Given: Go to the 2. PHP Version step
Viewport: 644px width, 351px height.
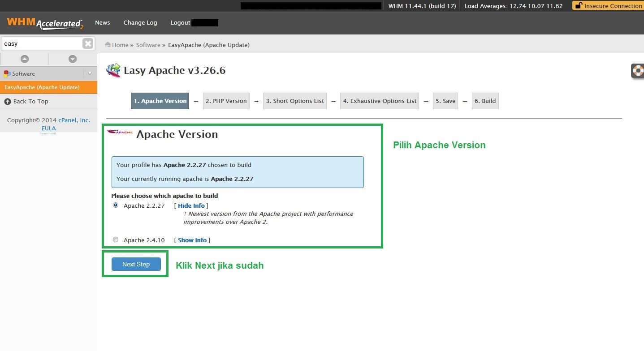Looking at the screenshot, I should 226,101.
